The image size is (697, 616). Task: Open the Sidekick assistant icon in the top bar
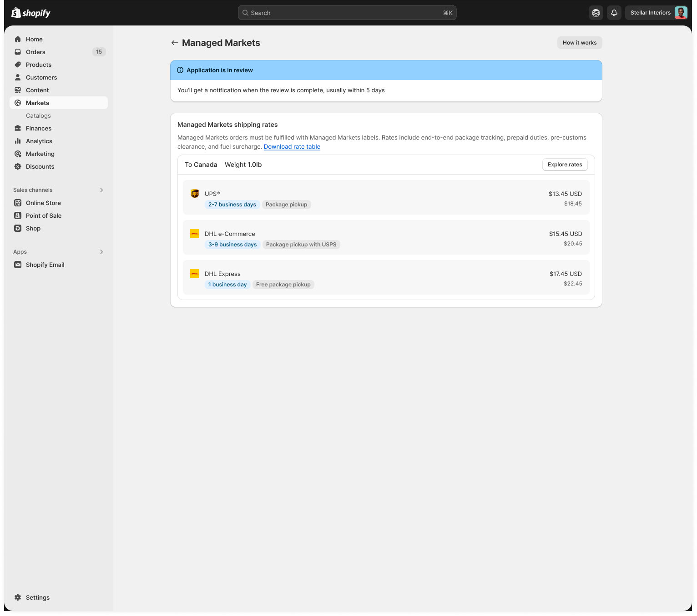tap(596, 13)
